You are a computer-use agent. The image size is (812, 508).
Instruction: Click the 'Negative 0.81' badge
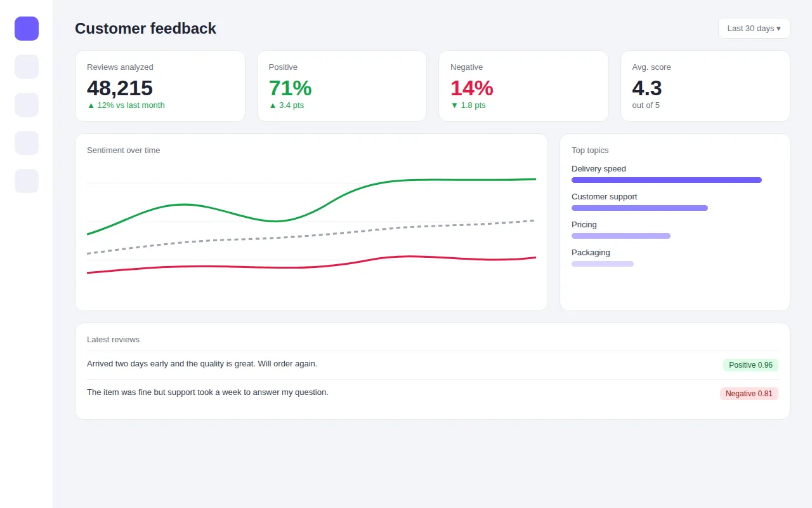click(749, 394)
